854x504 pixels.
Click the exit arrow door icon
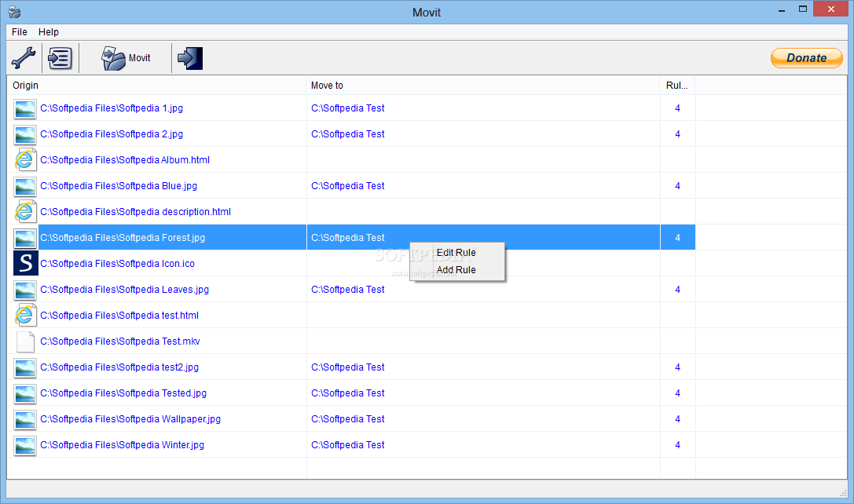click(190, 57)
